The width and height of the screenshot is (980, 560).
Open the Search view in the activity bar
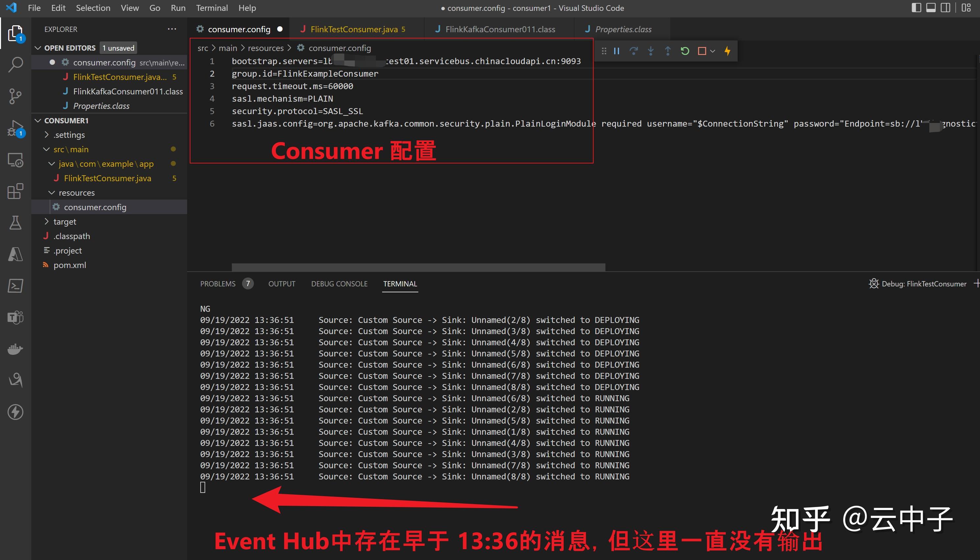tap(15, 64)
